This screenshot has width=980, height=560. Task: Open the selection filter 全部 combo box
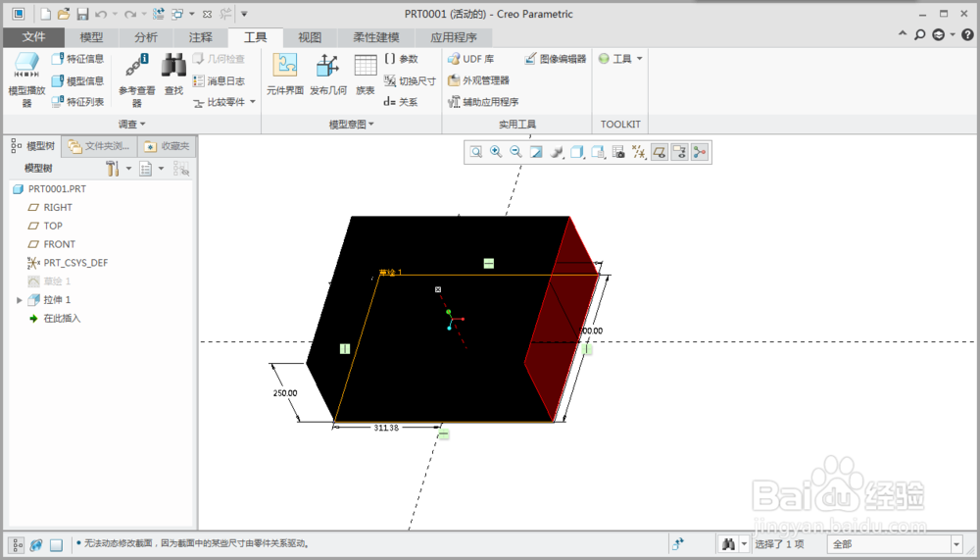tap(895, 544)
